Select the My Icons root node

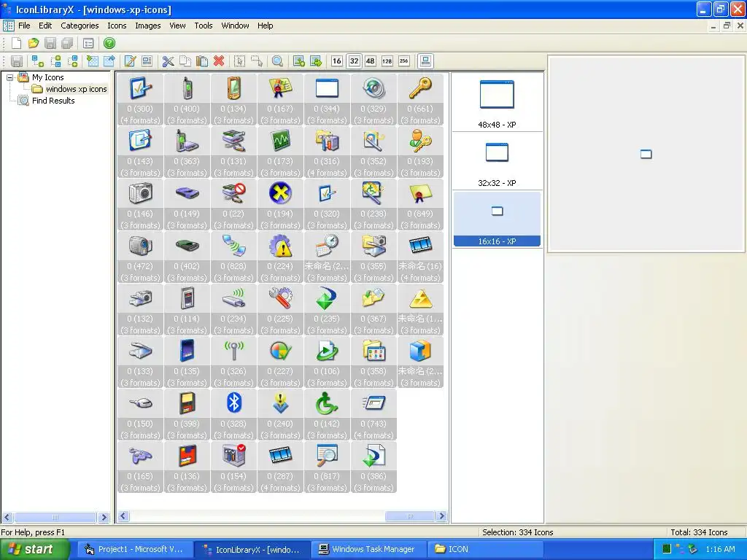tap(47, 77)
